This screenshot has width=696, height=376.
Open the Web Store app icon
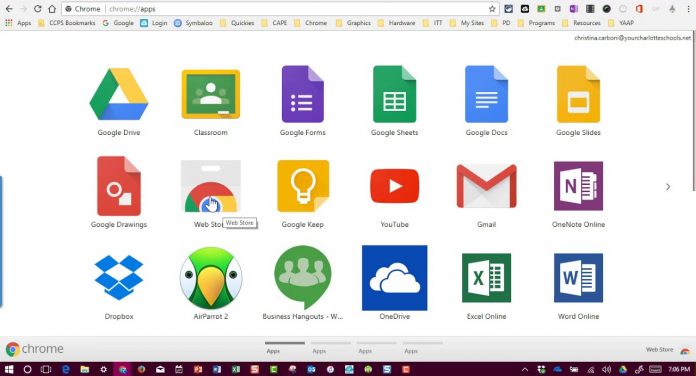(210, 186)
